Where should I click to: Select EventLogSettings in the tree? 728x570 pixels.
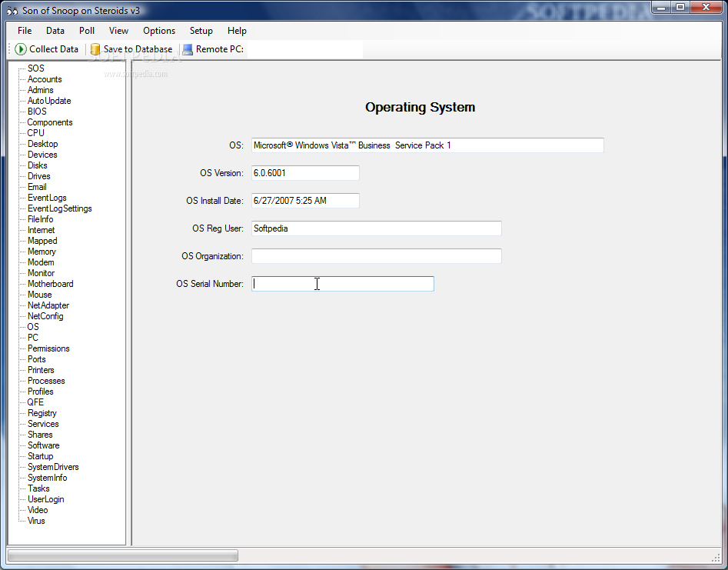[59, 208]
